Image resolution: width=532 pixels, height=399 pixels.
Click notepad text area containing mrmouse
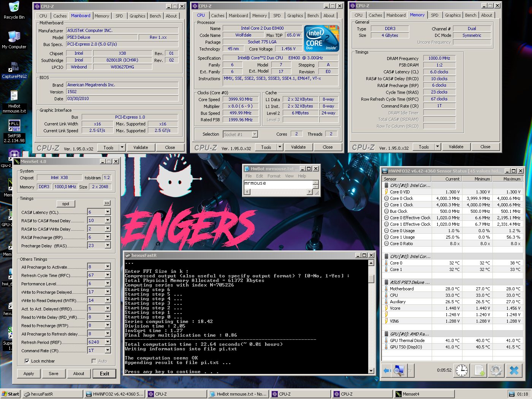(278, 184)
